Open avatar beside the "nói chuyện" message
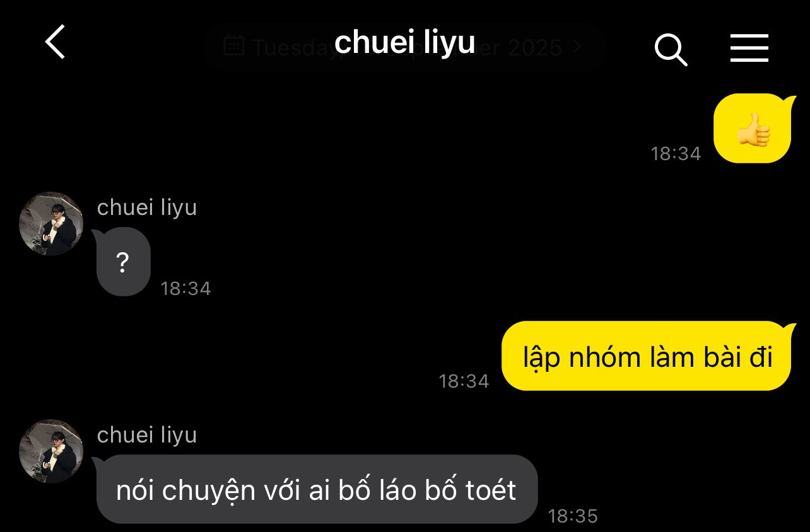Viewport: 810px width, 532px height. click(x=51, y=451)
